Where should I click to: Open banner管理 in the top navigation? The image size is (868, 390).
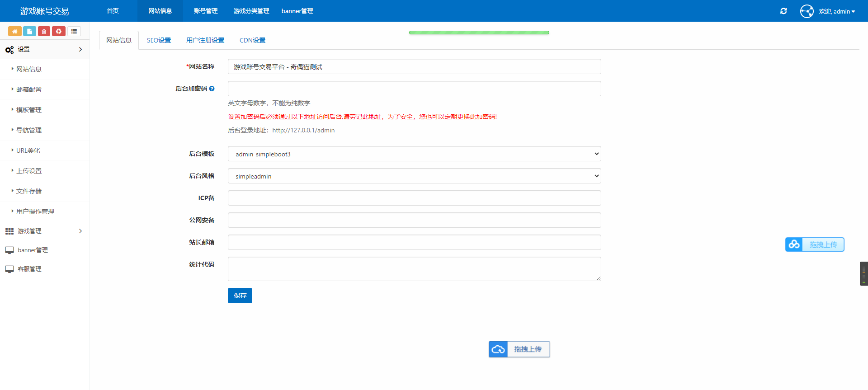point(297,11)
